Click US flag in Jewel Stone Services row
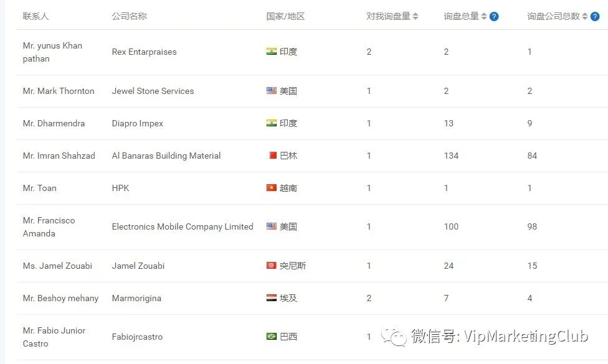 [272, 91]
